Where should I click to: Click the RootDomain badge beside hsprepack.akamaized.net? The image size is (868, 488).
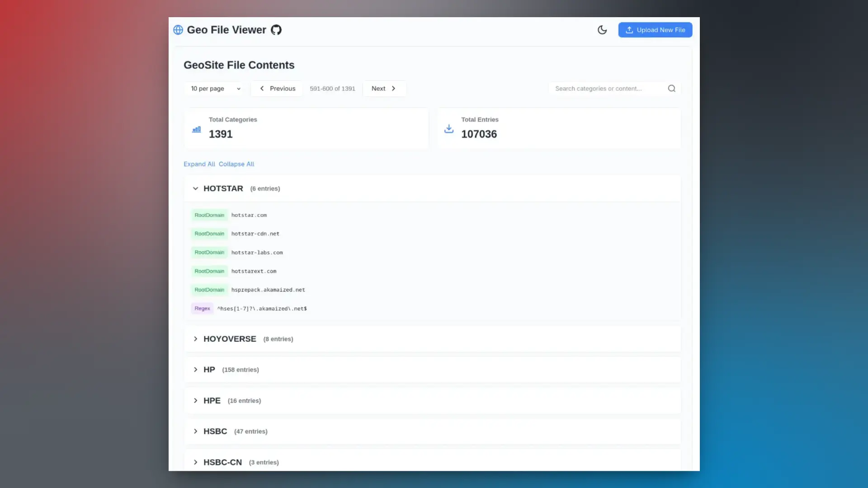click(x=209, y=290)
